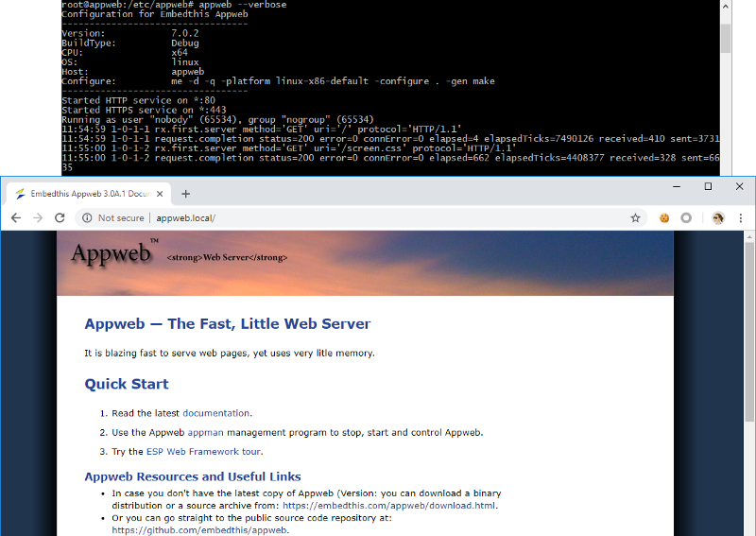Close the Embedthis Appweb tab

coord(160,194)
